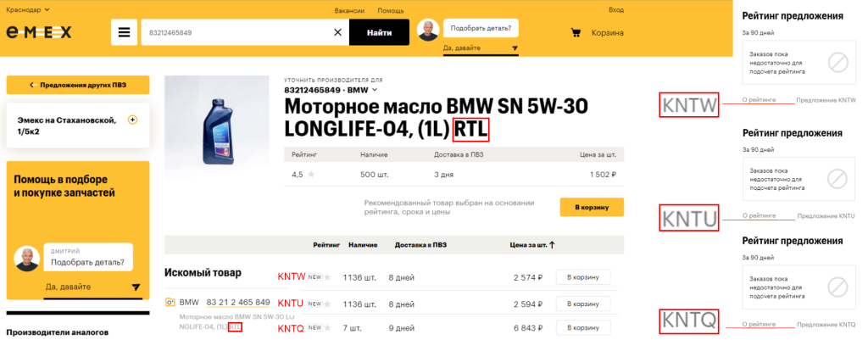Click Эмекс на Стахановской, 1/5к2 pickup point

[78, 125]
